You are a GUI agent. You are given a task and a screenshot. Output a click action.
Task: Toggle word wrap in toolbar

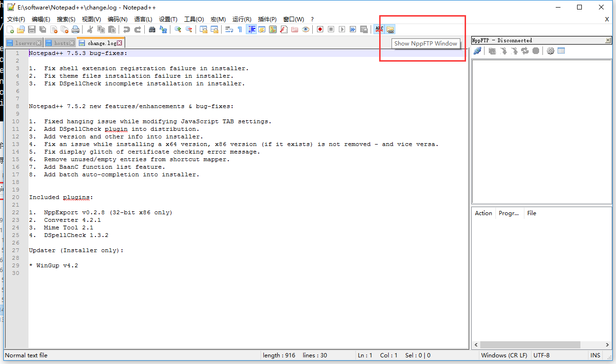229,29
